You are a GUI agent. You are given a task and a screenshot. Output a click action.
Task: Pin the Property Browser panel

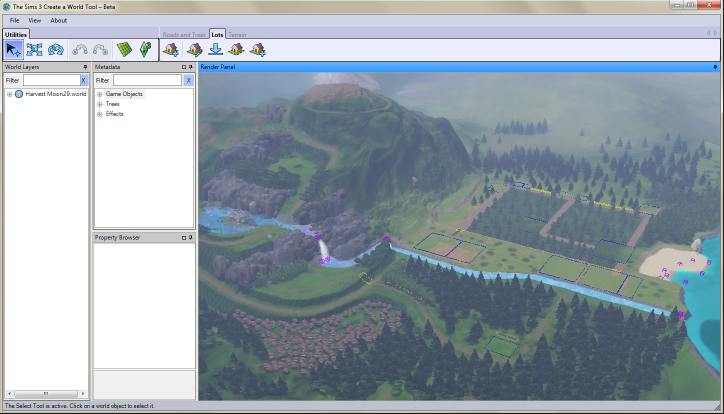pos(190,238)
